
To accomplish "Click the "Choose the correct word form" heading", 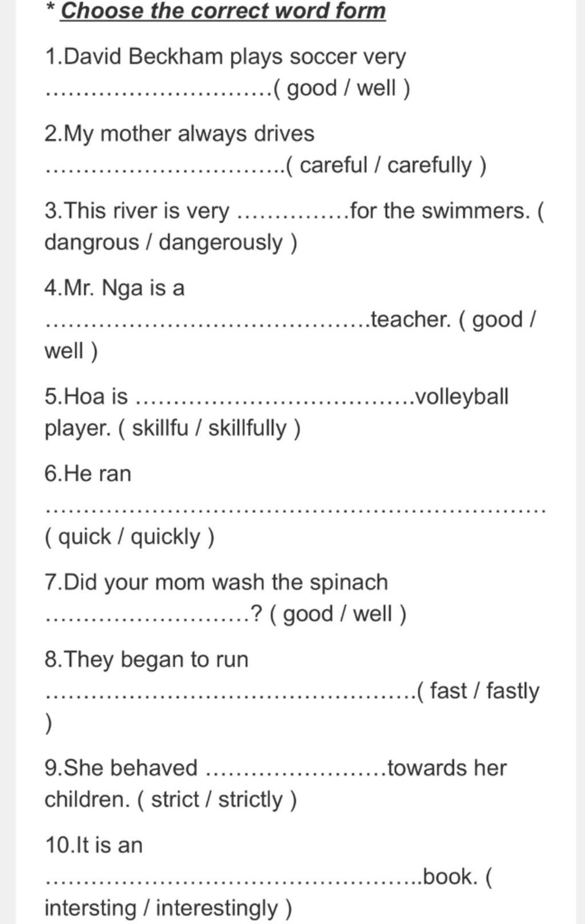I will (x=223, y=11).
